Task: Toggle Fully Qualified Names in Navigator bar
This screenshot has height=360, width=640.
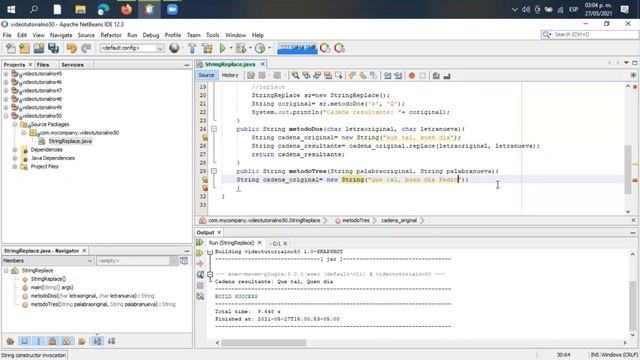Action: (82, 341)
